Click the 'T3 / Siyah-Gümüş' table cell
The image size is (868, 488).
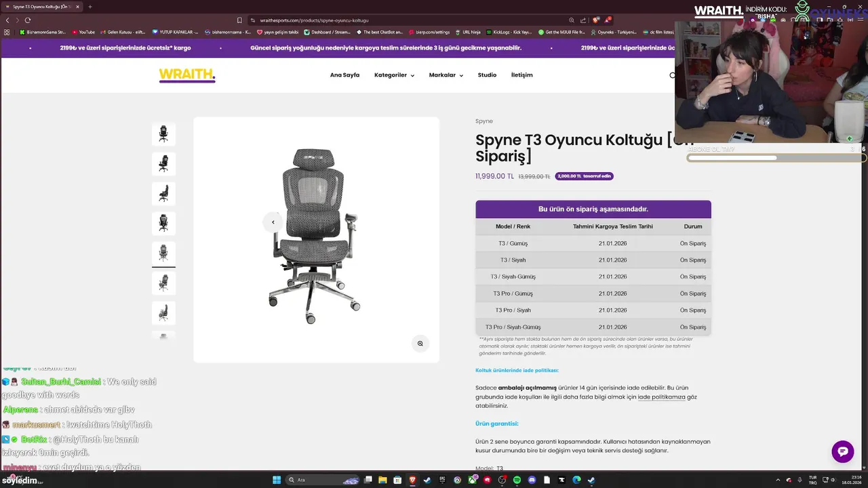pyautogui.click(x=513, y=277)
